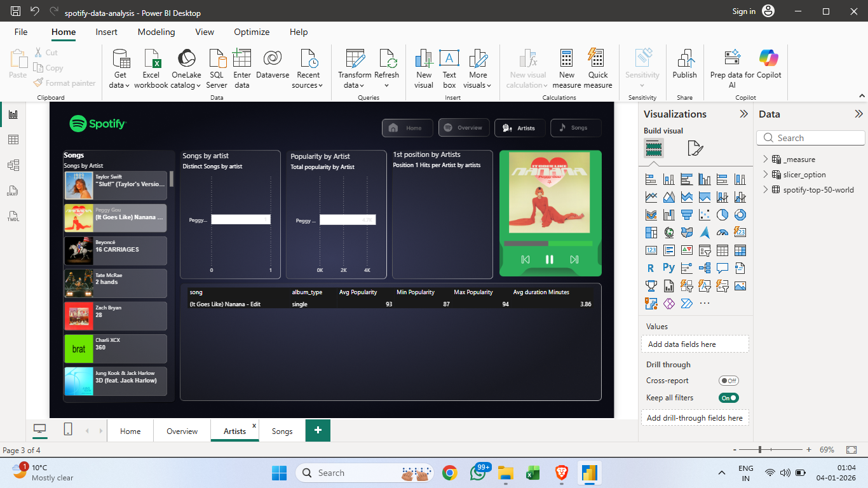
Task: Insert a Treemap visual
Action: pyautogui.click(x=651, y=233)
